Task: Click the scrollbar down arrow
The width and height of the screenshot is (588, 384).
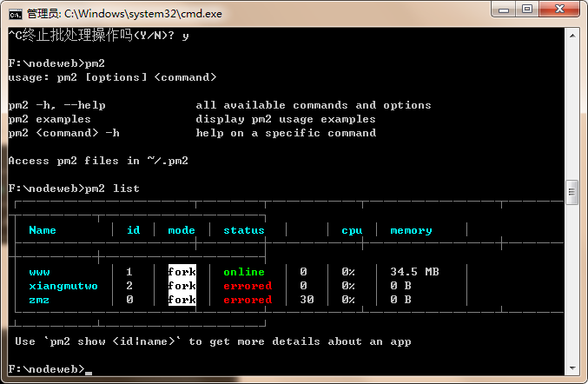Action: tap(571, 368)
